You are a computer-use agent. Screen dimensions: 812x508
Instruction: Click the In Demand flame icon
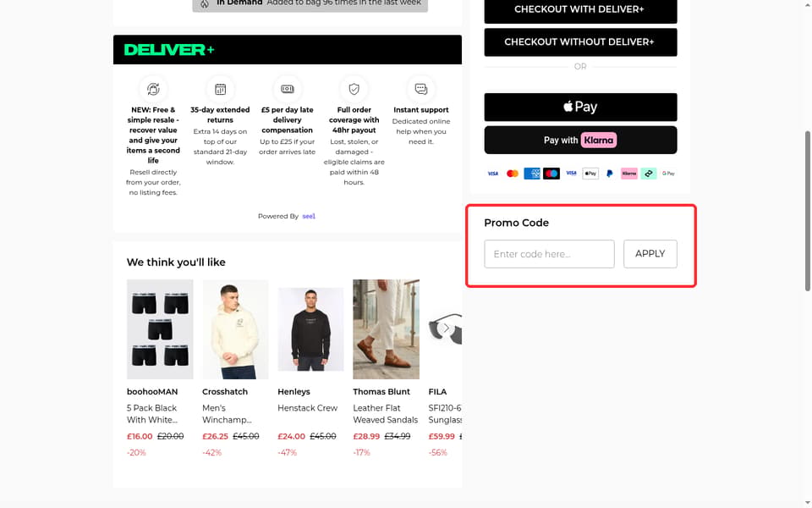point(205,3)
